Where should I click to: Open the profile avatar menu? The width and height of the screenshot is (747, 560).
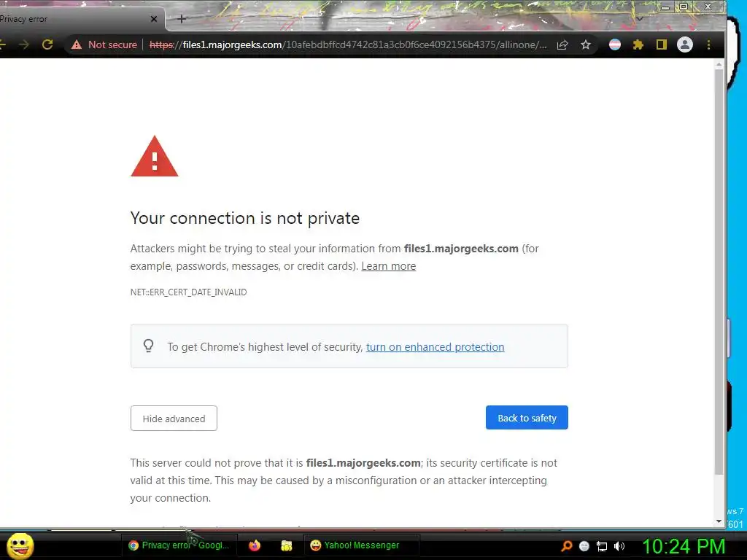coord(684,44)
